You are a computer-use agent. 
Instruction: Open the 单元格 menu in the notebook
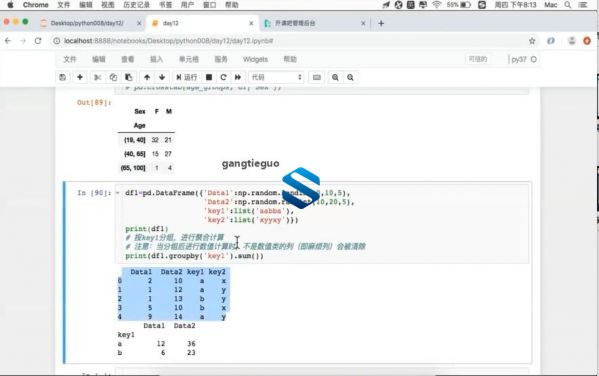(x=189, y=59)
